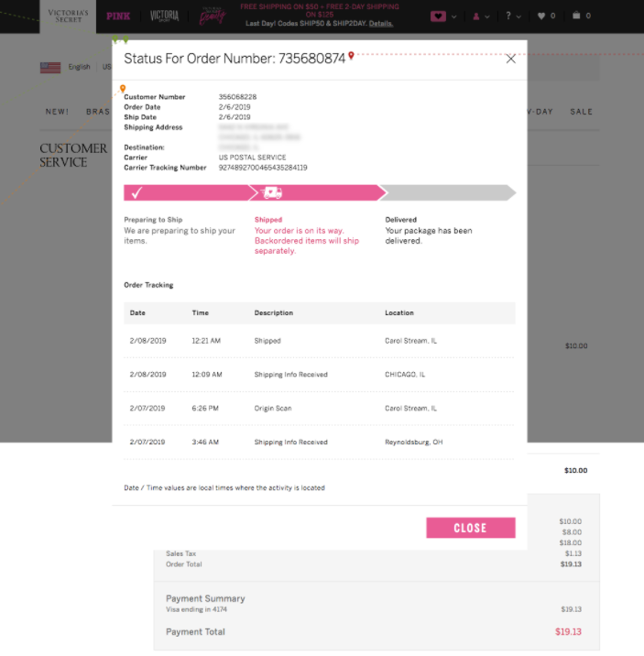Viewport: 644px width, 656px height.
Task: Click the US POSTAL SERVICE carrier value
Action: click(252, 158)
